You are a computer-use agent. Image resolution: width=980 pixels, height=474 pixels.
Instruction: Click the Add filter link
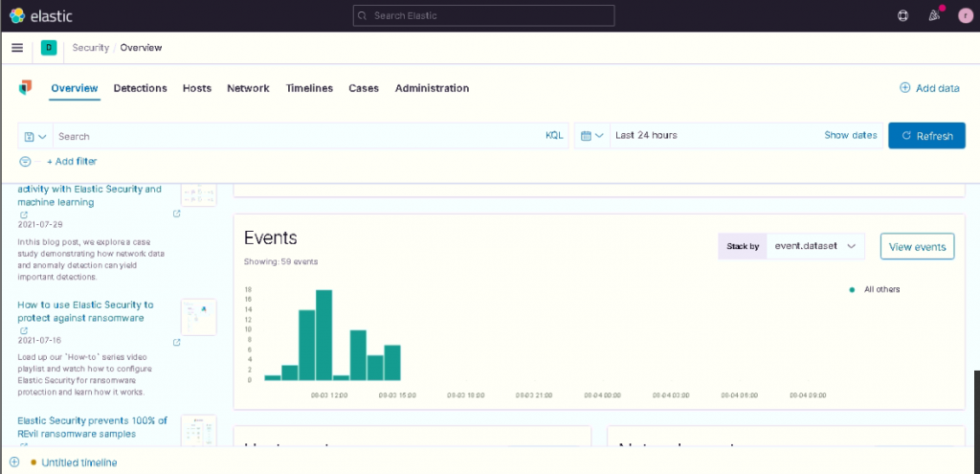72,161
